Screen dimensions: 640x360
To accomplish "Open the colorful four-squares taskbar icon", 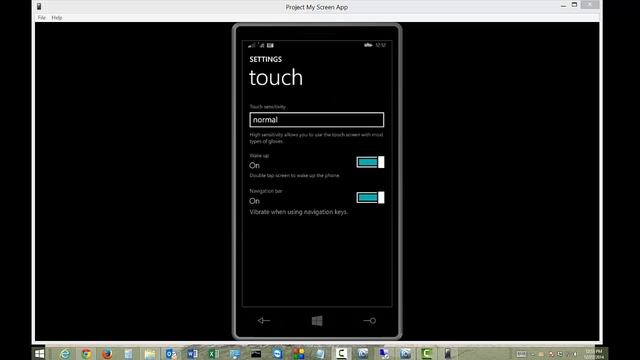I will coord(298,353).
